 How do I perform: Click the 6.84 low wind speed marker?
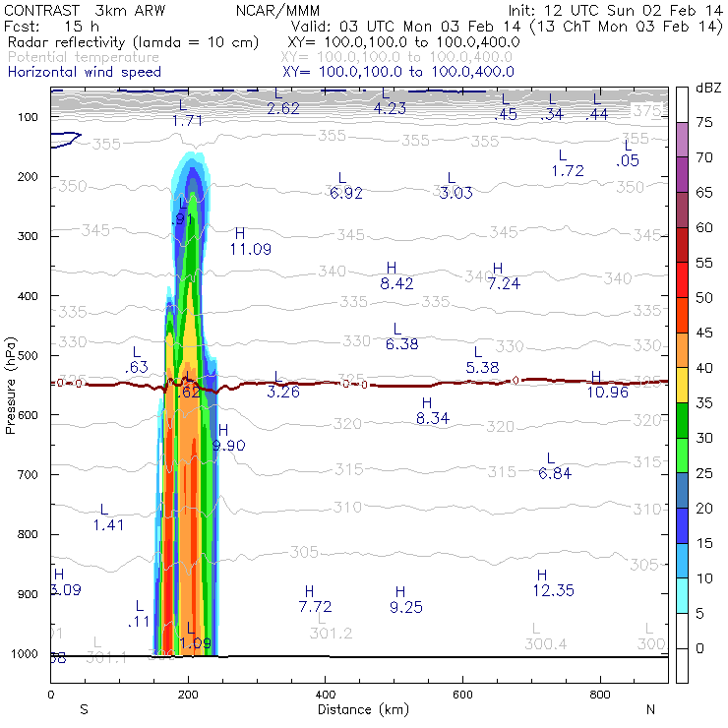click(x=555, y=473)
